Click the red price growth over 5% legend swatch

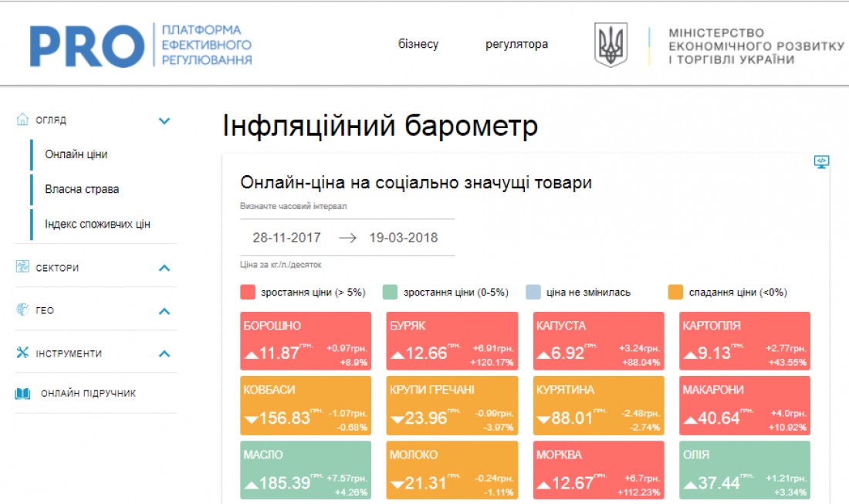(248, 293)
